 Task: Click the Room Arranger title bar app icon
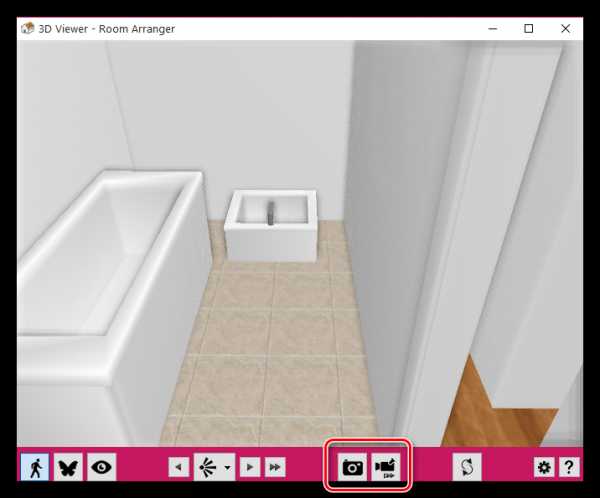coord(27,29)
